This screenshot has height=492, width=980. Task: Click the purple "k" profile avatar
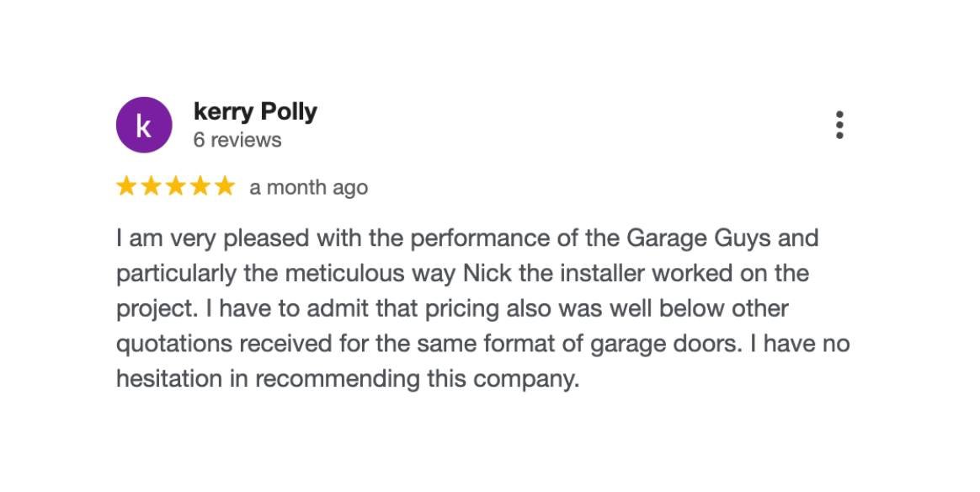point(144,126)
